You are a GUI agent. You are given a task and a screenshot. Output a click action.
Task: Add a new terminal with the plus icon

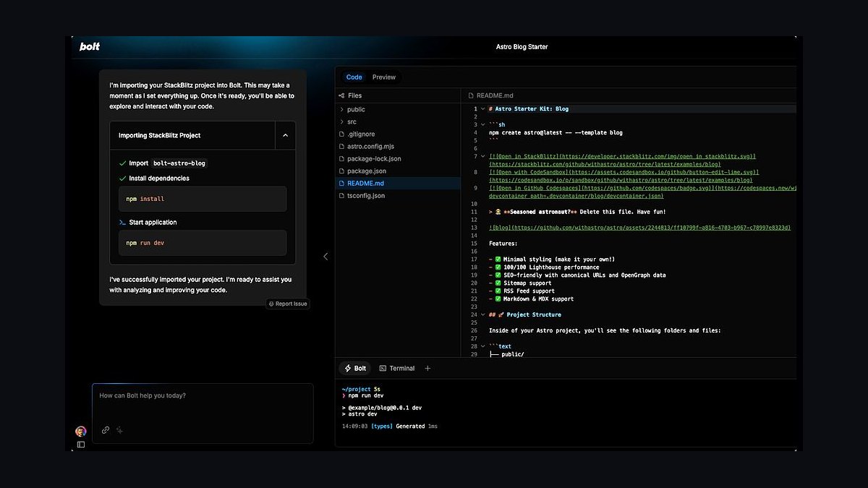pos(427,369)
